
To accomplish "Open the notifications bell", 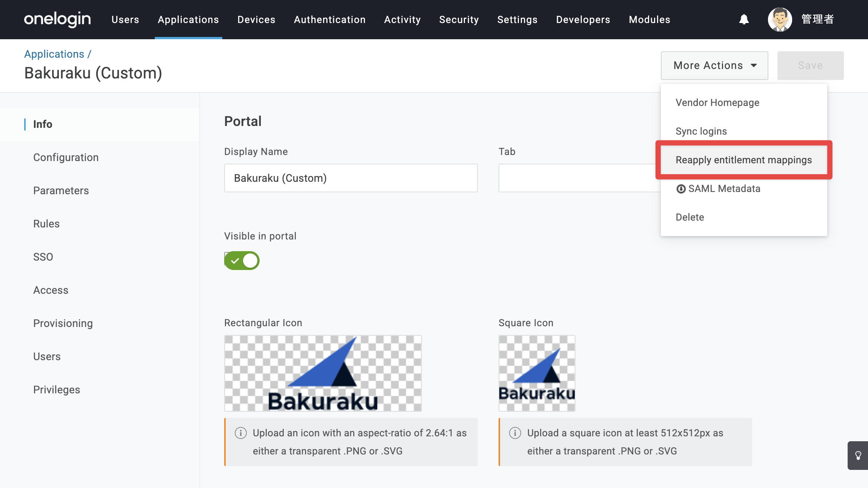I will pyautogui.click(x=744, y=19).
